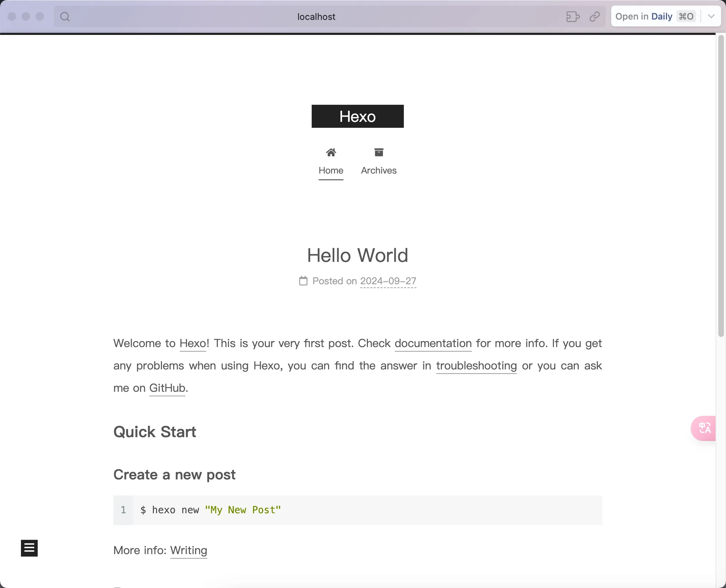
Task: Follow the Hexo link in welcome paragraph
Action: pyautogui.click(x=193, y=344)
